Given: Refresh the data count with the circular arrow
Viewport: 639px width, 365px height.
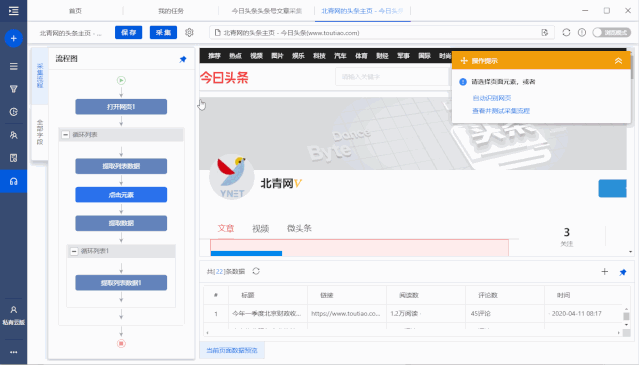Looking at the screenshot, I should [x=256, y=271].
